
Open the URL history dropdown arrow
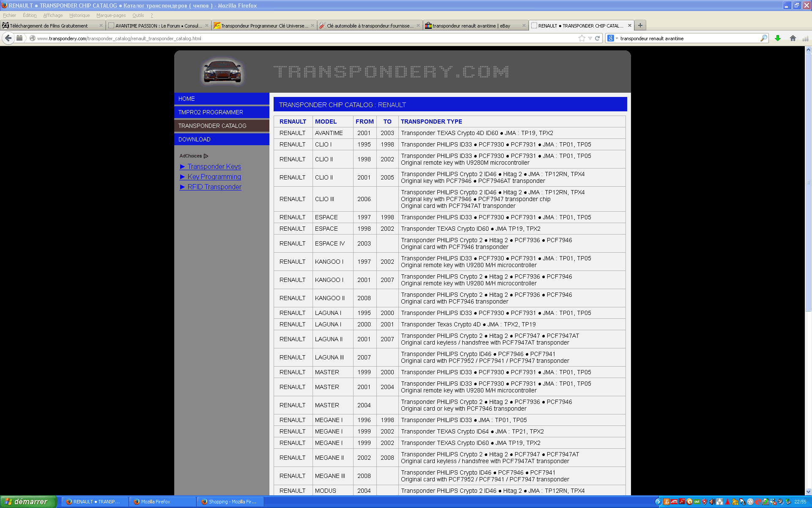pyautogui.click(x=590, y=38)
